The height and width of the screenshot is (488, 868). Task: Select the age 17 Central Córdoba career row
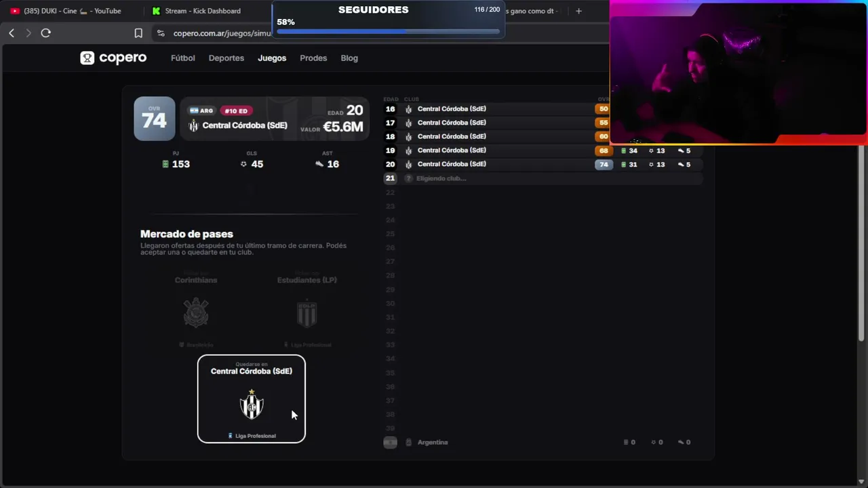[x=542, y=123]
